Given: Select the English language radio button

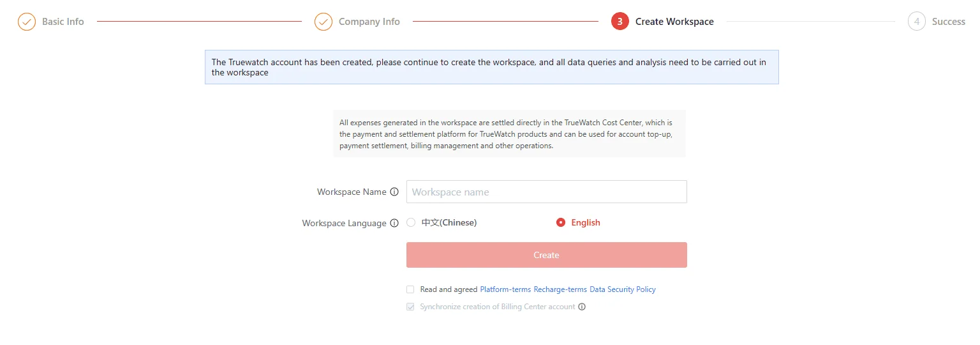Looking at the screenshot, I should click(x=561, y=222).
